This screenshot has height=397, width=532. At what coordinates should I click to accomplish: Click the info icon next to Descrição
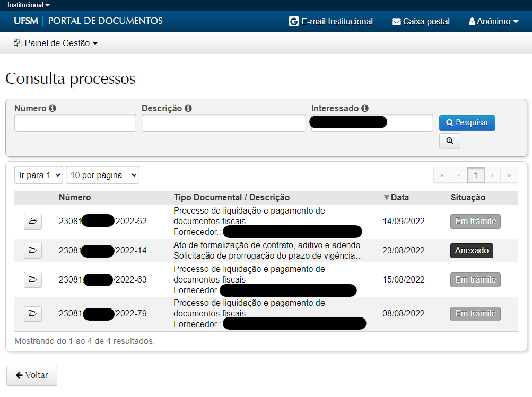pyautogui.click(x=188, y=108)
